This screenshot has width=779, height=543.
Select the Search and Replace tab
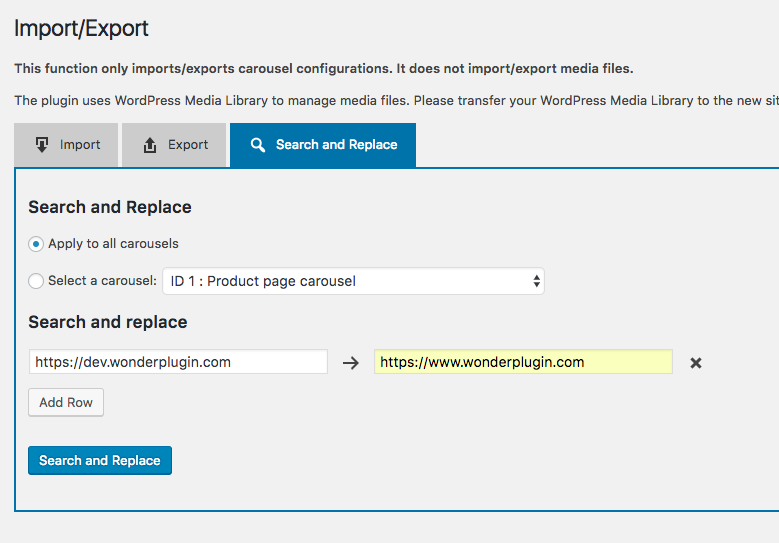tap(323, 145)
